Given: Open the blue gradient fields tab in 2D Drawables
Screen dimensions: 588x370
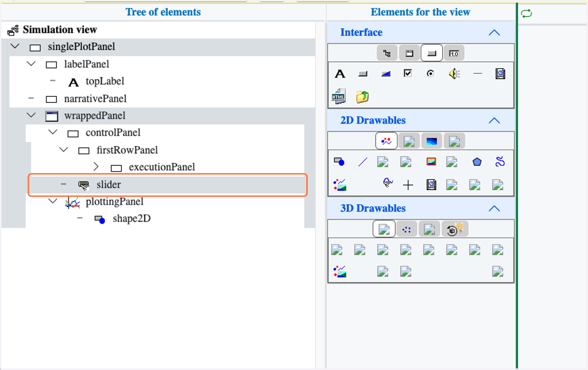Looking at the screenshot, I should pyautogui.click(x=431, y=141).
